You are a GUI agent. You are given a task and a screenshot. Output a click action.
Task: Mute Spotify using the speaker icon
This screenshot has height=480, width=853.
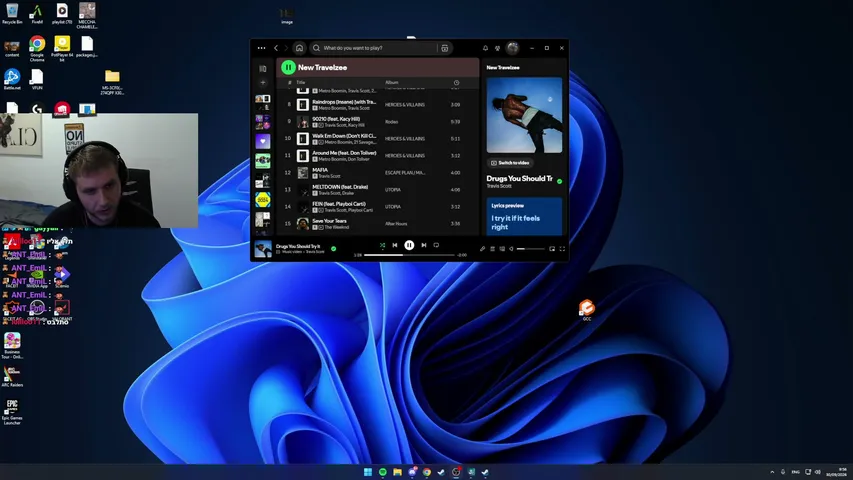[x=511, y=249]
